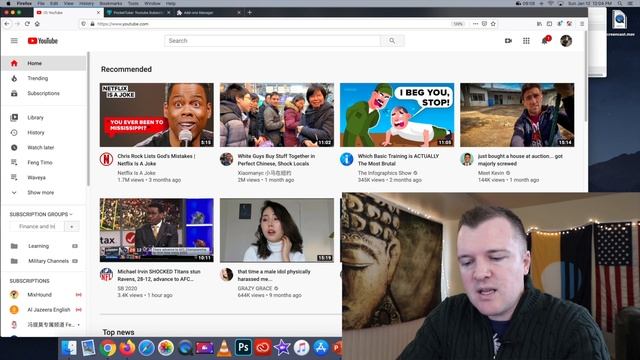
Task: Toggle the Firefox sidebar icon
Action: (x=549, y=24)
